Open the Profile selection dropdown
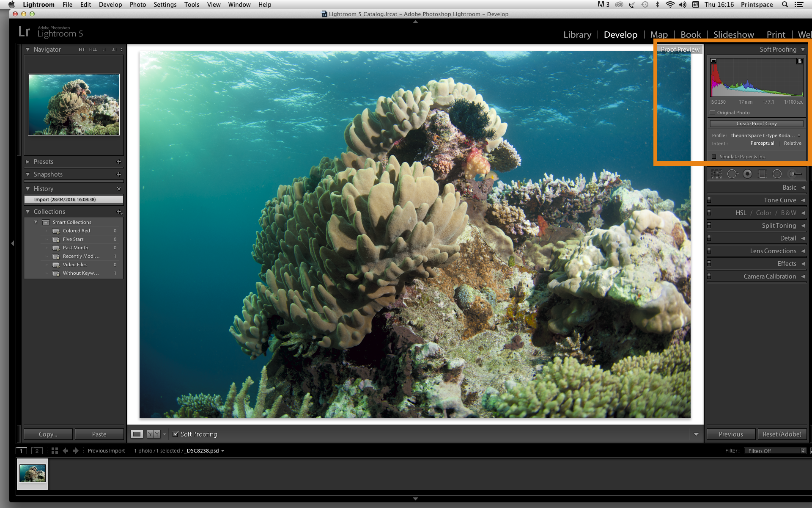Viewport: 812px width, 508px height. click(763, 135)
